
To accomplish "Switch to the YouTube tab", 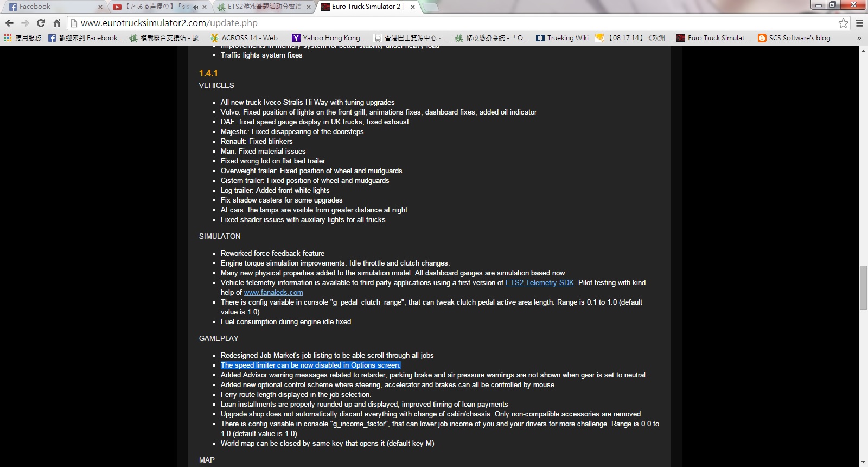I will point(158,7).
